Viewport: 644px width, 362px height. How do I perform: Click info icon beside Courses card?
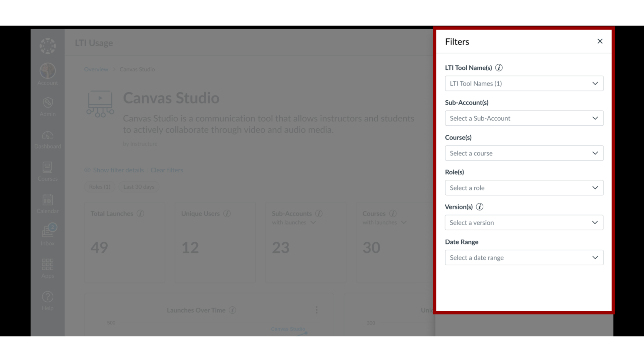point(393,214)
